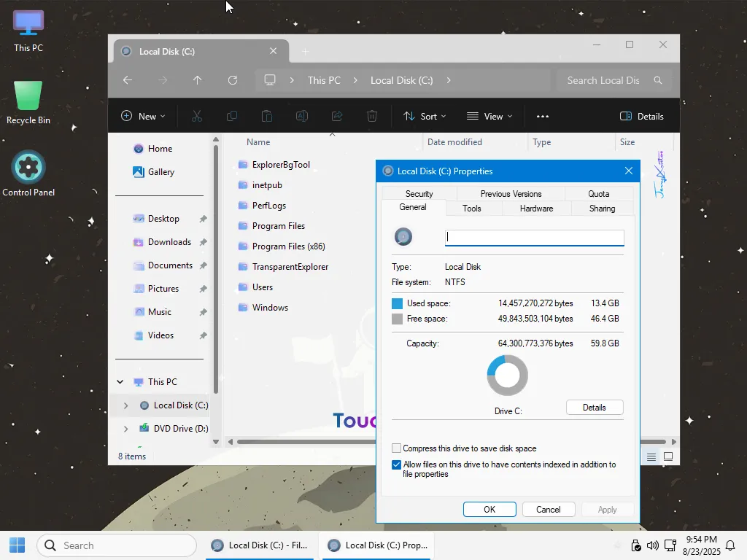Click the Paste clipboard icon in toolbar
Image resolution: width=747 pixels, height=560 pixels.
[267, 116]
